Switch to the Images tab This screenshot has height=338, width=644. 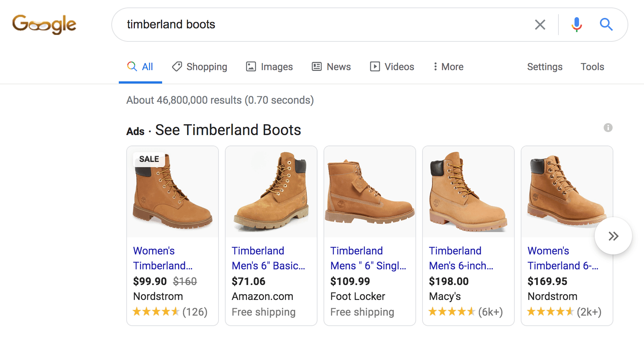point(269,67)
